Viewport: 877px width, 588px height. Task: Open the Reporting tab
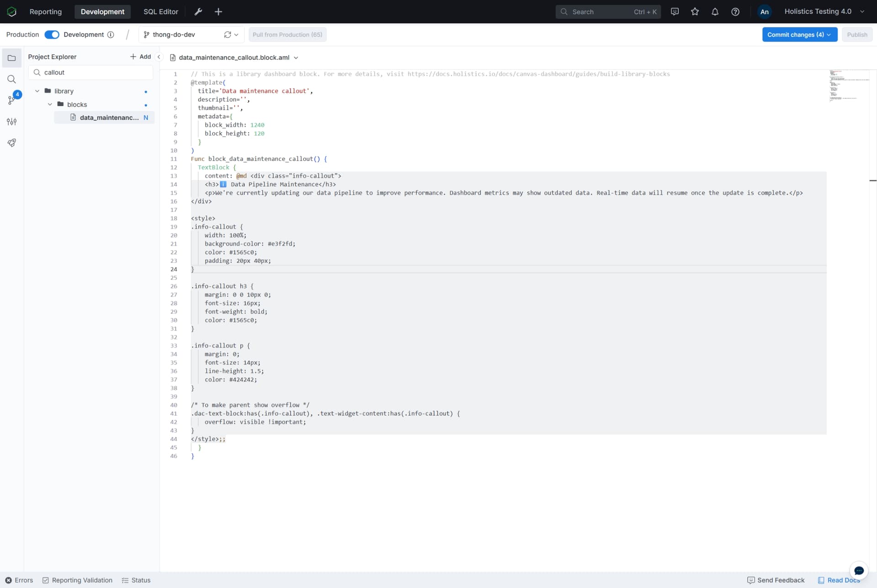(x=46, y=11)
